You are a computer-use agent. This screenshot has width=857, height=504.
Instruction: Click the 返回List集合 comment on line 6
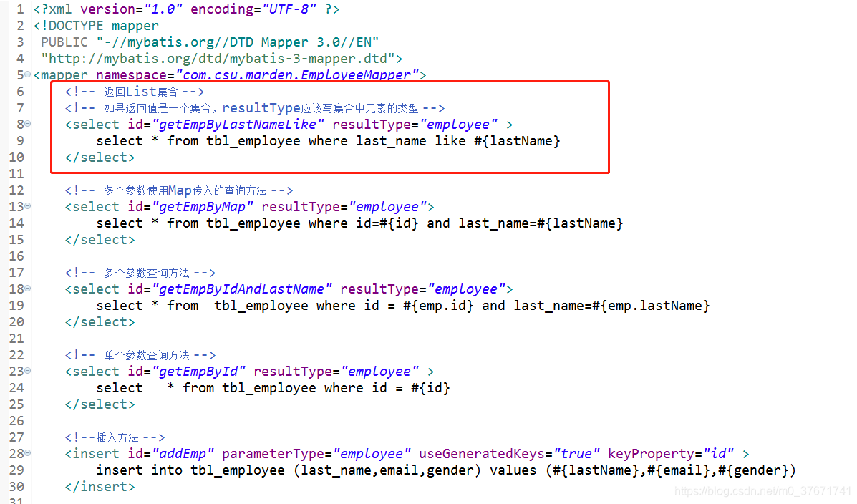point(132,91)
